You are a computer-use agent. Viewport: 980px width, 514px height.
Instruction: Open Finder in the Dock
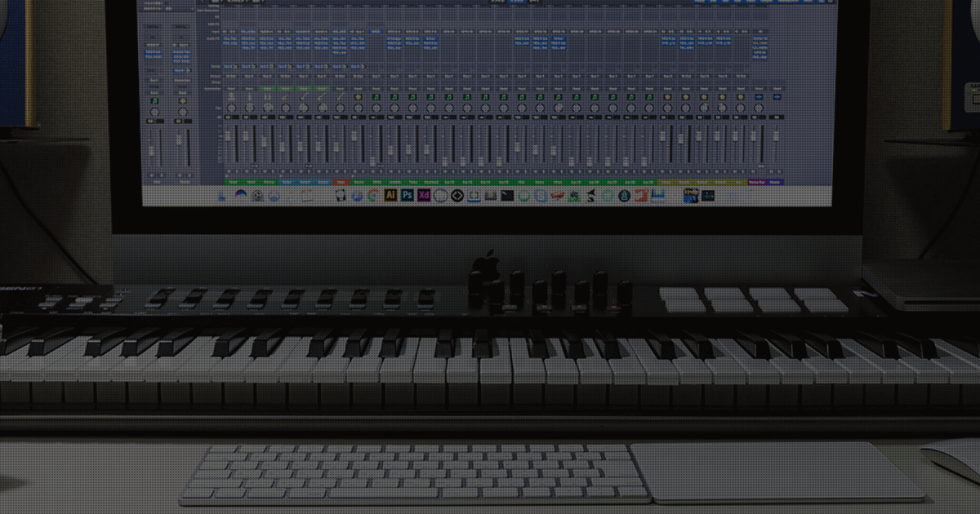223,196
